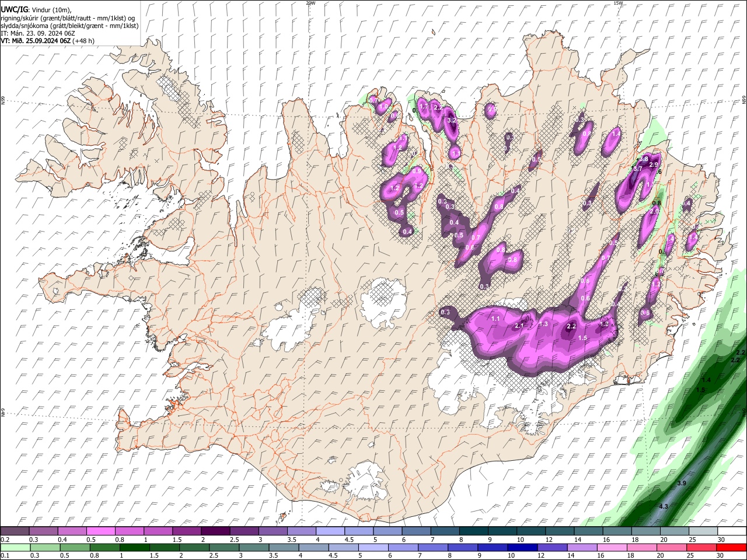This screenshot has height=560, width=747.
Task: Click the dark green rain swatch between 1 and 1.5
Action: pos(134,547)
